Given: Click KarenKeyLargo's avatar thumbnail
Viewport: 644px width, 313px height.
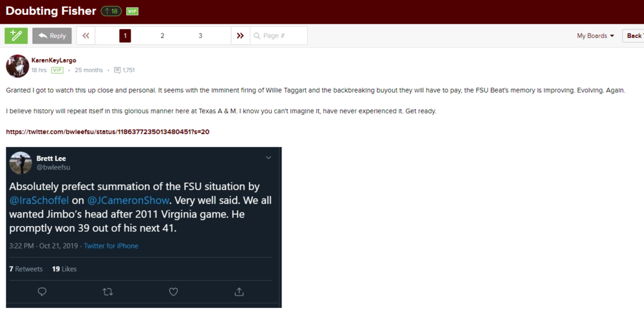Looking at the screenshot, I should click(17, 66).
